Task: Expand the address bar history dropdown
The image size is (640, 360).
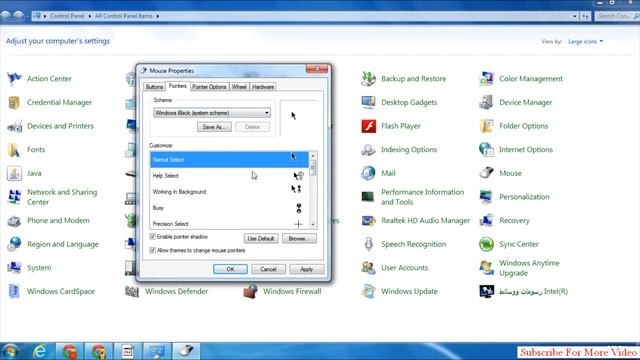Action: [x=575, y=16]
